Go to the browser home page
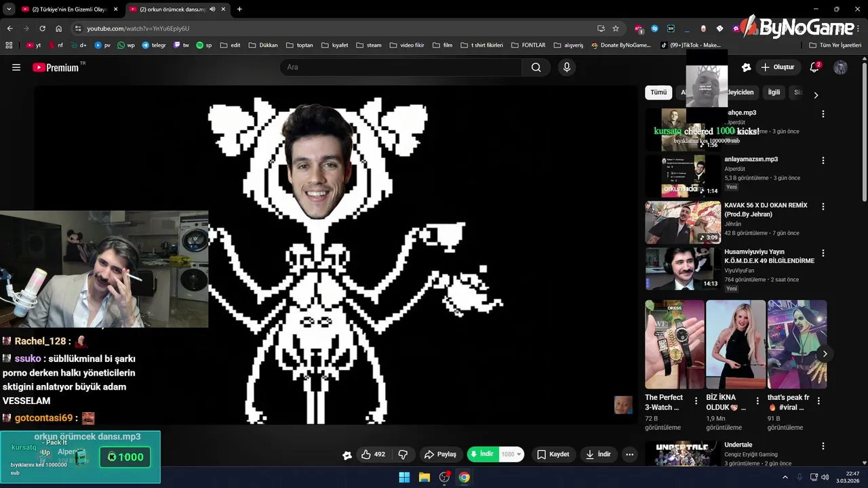The width and height of the screenshot is (868, 488). click(58, 28)
